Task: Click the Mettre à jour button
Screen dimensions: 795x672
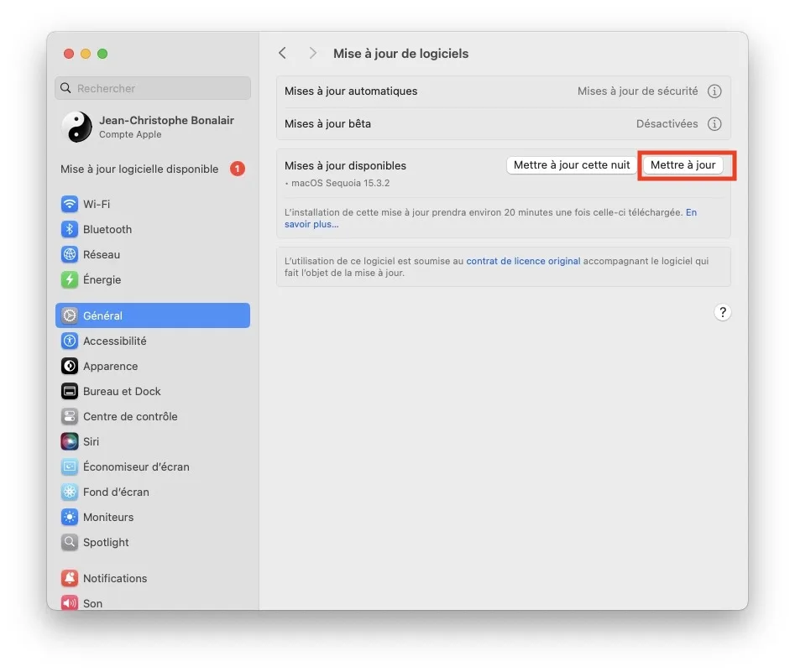Action: 683,165
